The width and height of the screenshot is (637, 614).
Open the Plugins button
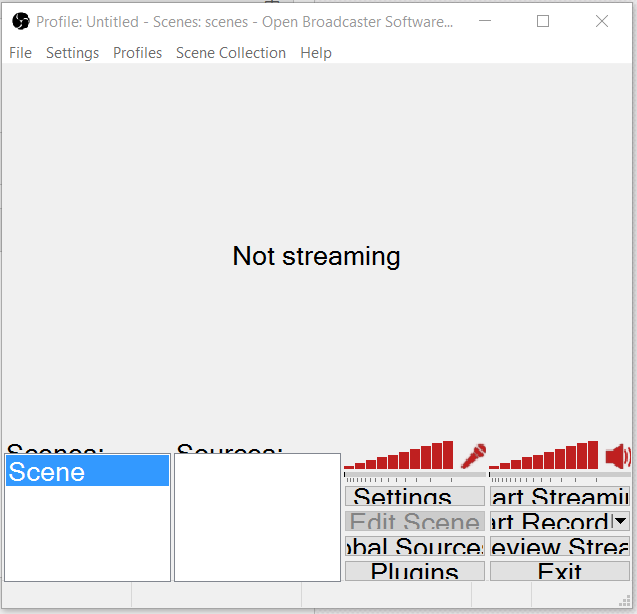pyautogui.click(x=415, y=571)
